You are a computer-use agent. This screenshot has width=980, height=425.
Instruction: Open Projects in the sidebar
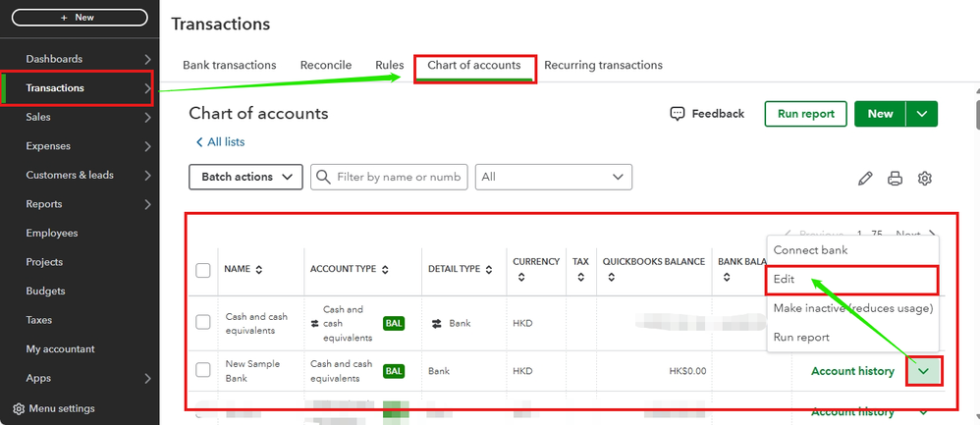[x=44, y=262]
